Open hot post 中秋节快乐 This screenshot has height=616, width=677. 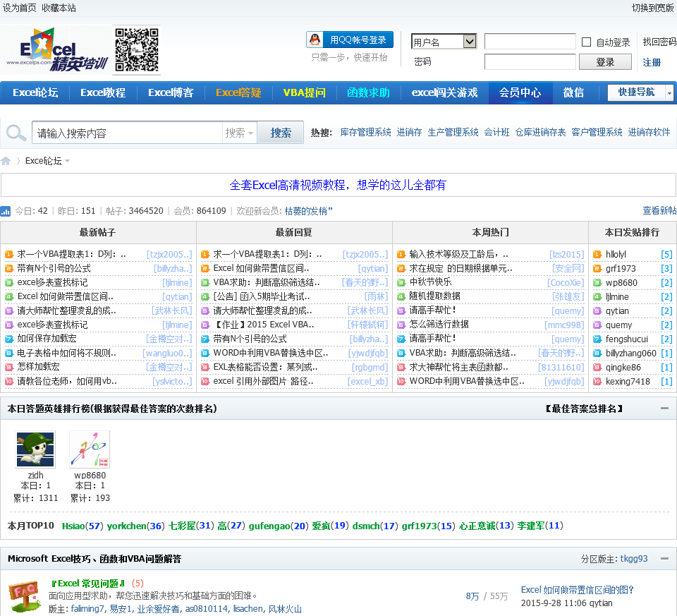[430, 282]
